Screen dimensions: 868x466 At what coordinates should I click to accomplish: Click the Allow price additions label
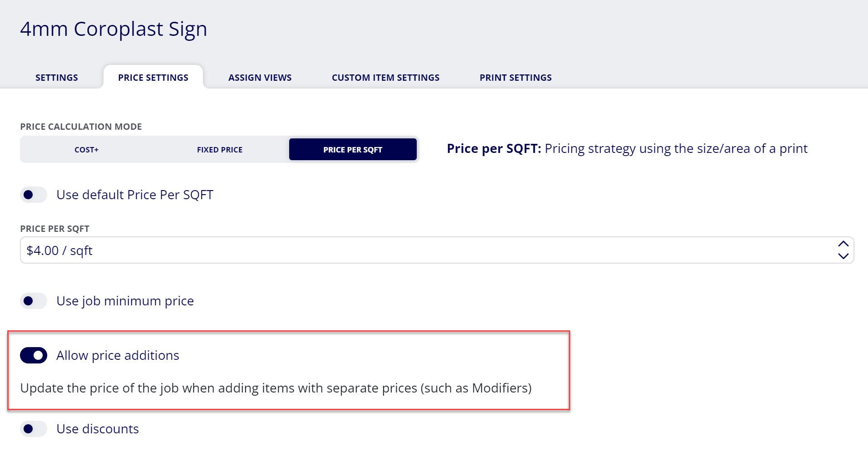tap(118, 355)
